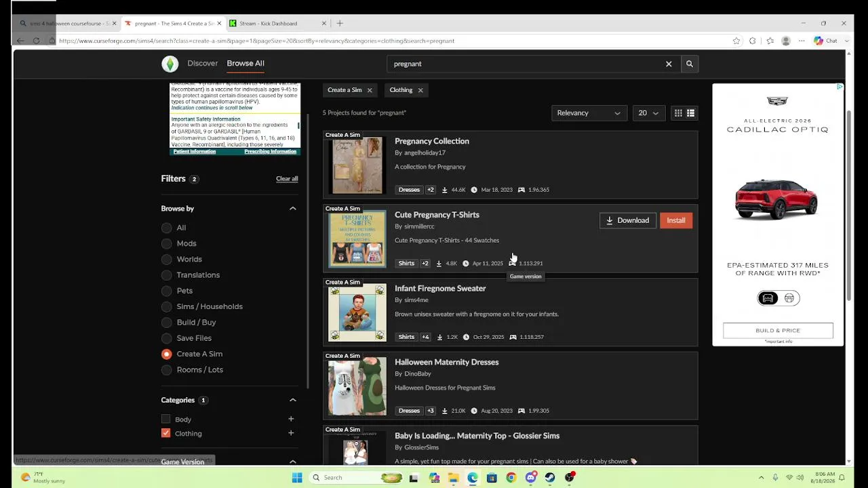Open the Sims 4 CurseForge home logo
The height and width of the screenshot is (488, 868).
coord(170,64)
